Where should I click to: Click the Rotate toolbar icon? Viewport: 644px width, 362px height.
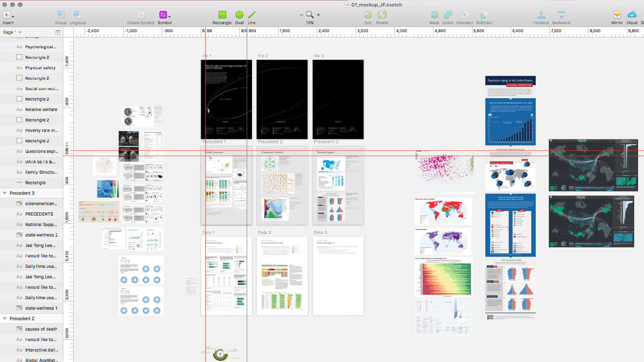382,15
